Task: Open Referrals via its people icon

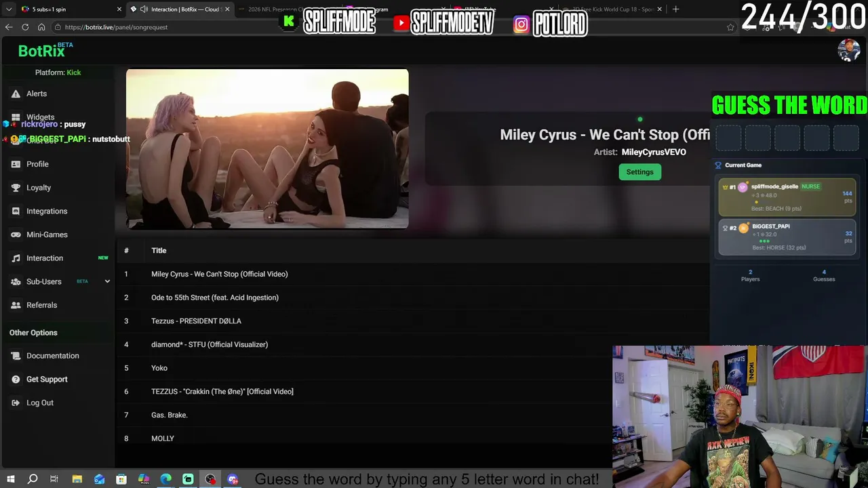Action: click(x=16, y=305)
